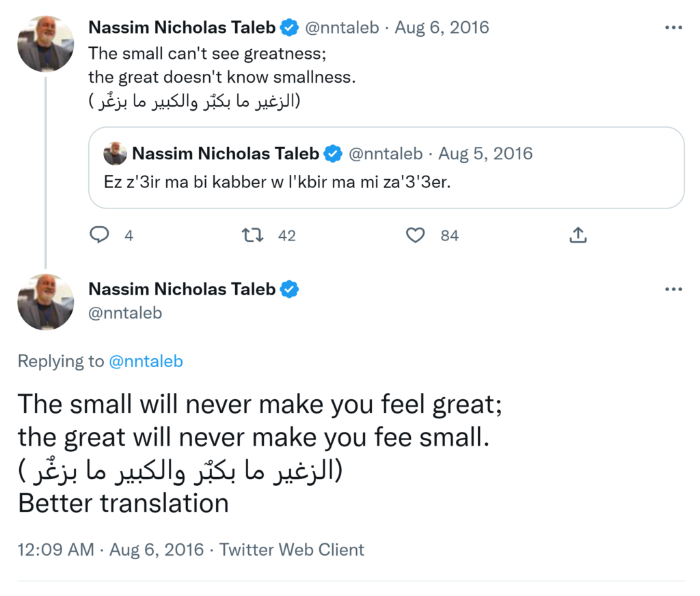Viewport: 700px width, 596px height.
Task: Click verified badge in quoted tweet
Action: [333, 154]
